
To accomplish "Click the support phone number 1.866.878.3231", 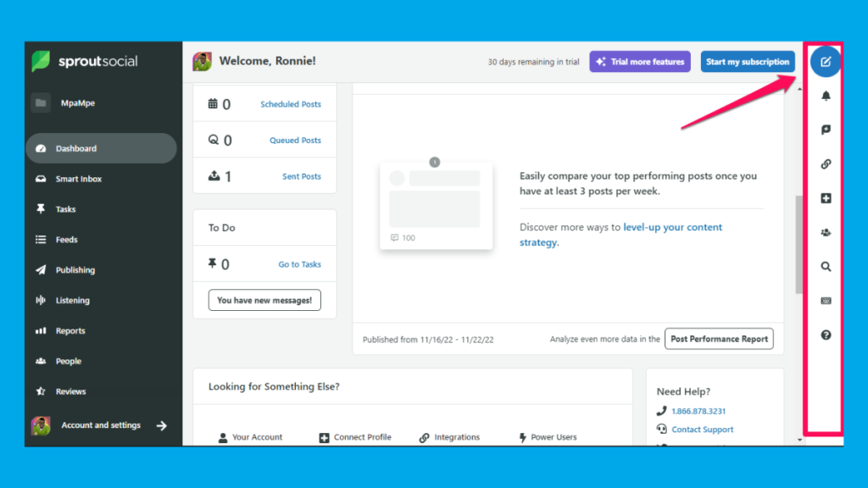I will tap(698, 411).
